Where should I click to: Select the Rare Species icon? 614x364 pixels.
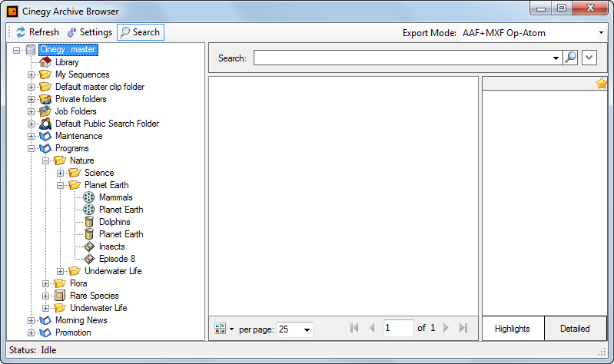pos(60,296)
